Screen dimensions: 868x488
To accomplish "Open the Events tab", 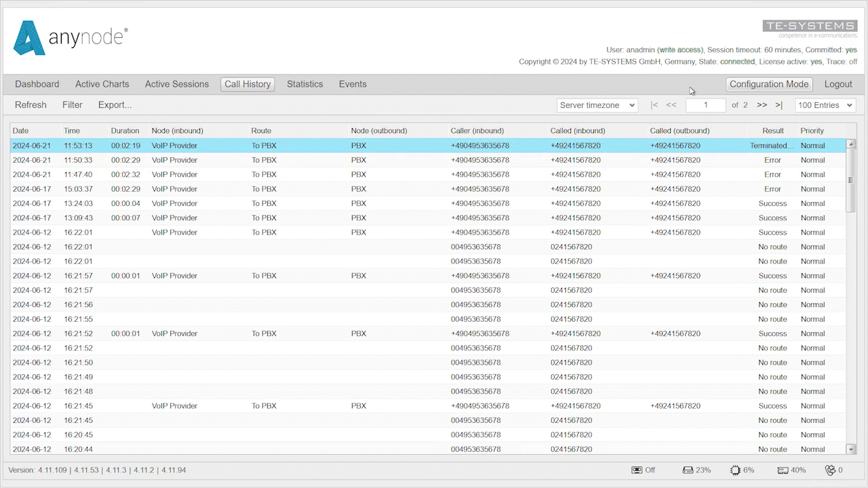I will tap(353, 84).
